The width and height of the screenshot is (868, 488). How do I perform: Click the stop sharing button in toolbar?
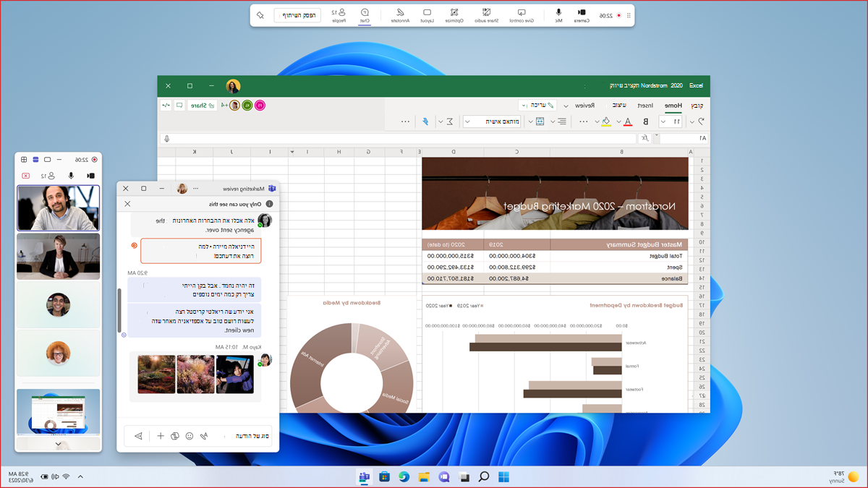297,15
